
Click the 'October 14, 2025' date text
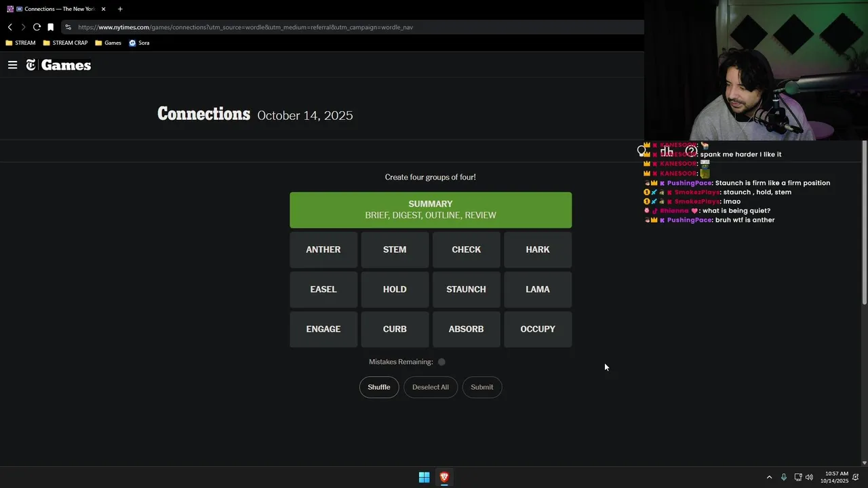pyautogui.click(x=305, y=115)
